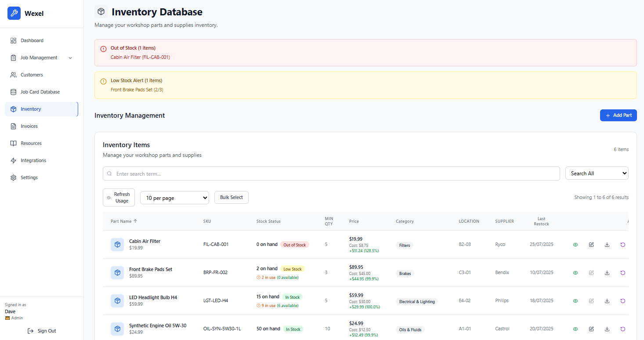View Front Brake Pads Set via eye icon
644x340 pixels.
coord(575,273)
